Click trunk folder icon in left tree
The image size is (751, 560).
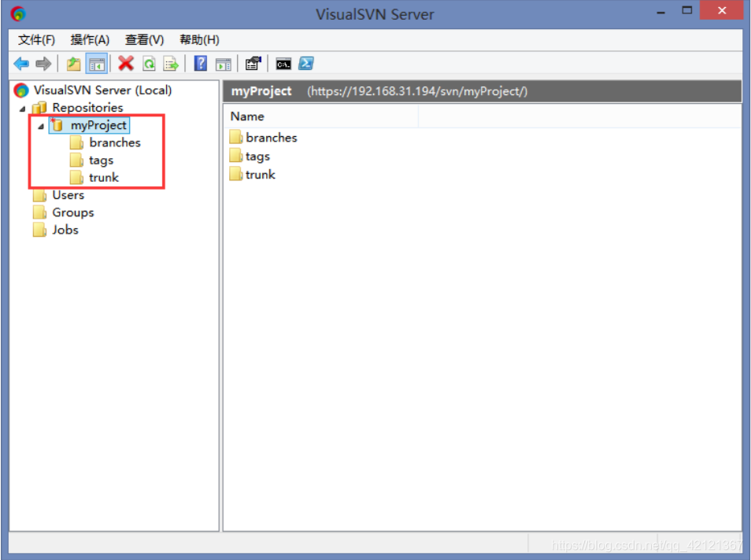(76, 178)
